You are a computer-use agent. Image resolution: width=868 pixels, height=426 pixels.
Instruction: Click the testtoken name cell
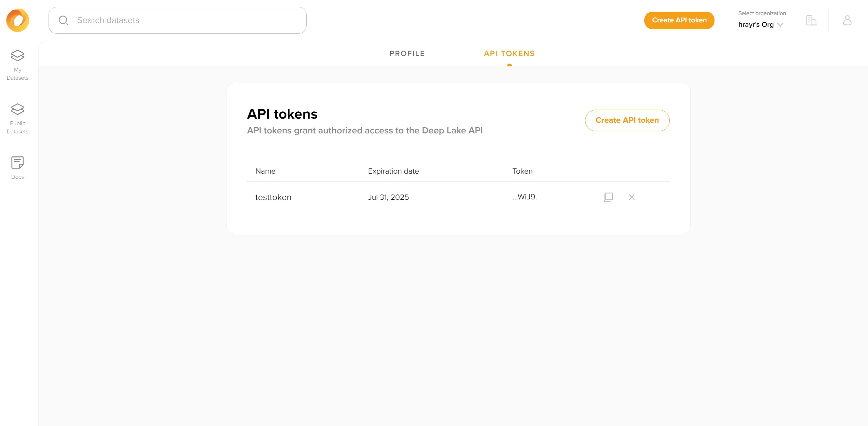[x=273, y=197]
